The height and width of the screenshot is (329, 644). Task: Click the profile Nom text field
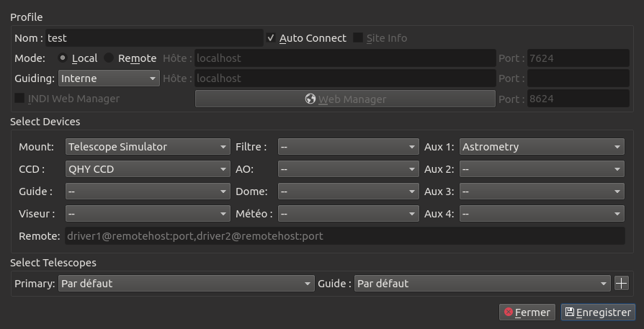[x=153, y=38]
